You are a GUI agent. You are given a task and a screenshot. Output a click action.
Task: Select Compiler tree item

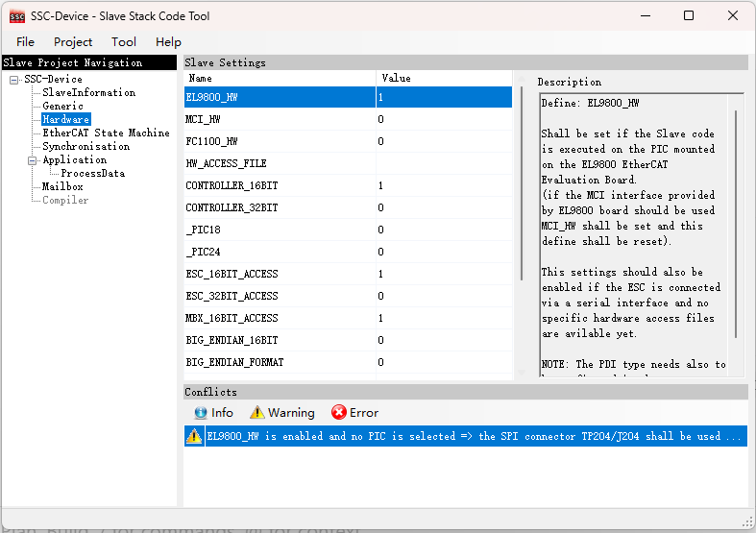pyautogui.click(x=65, y=200)
